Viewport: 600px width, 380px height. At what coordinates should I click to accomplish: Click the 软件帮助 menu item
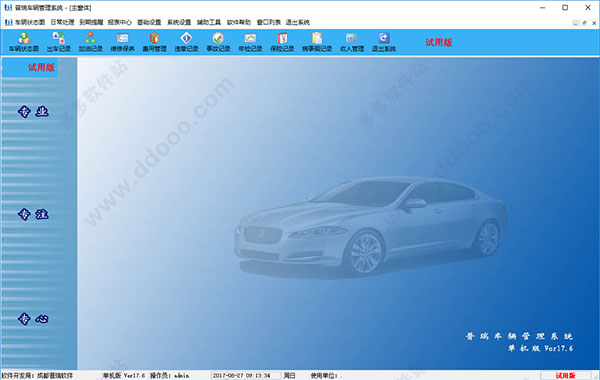pyautogui.click(x=239, y=22)
